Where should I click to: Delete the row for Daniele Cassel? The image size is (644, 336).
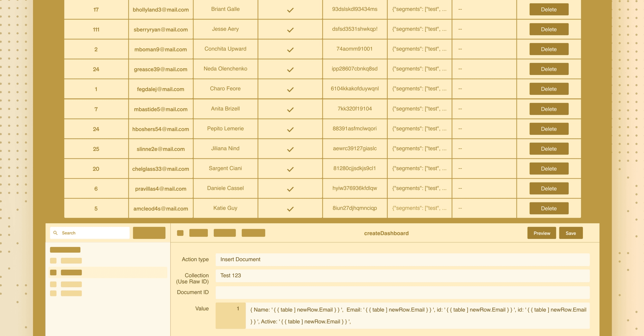click(x=549, y=188)
